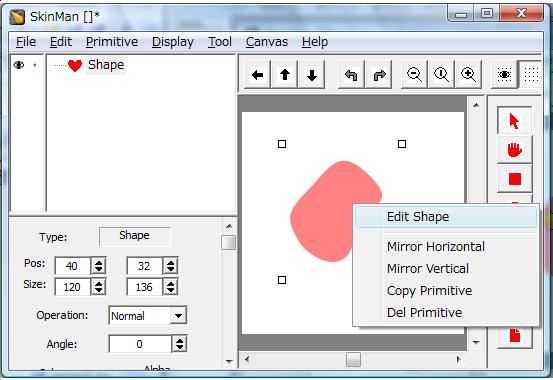Click the zoom in magnifier icon
553x380 pixels.
[x=469, y=74]
